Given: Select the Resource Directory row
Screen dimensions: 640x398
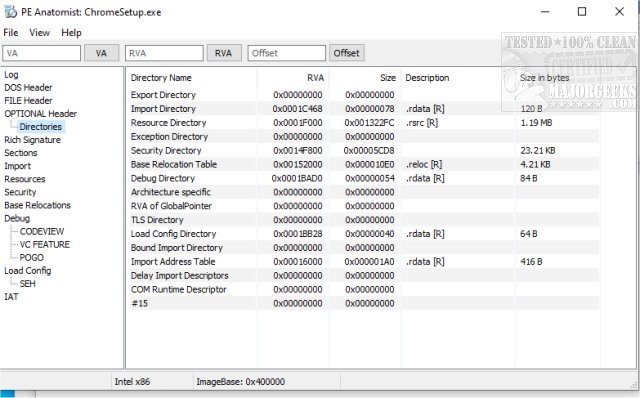Looking at the screenshot, I should point(364,123).
